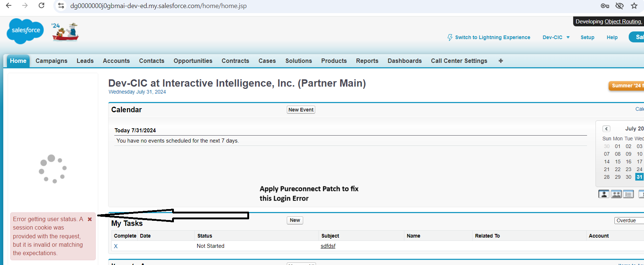Screen dimensions: 644x265
Task: Expand the Dev-CIC user menu
Action: 556,37
